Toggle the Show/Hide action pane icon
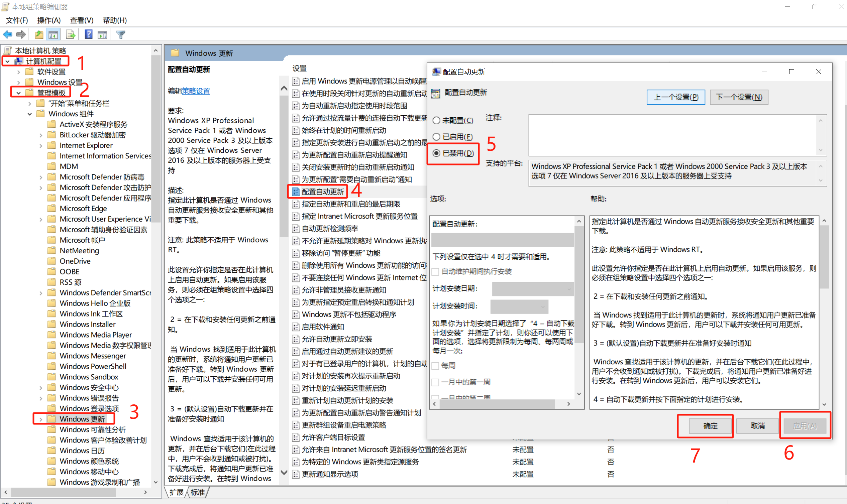This screenshot has height=504, width=847. (x=102, y=34)
